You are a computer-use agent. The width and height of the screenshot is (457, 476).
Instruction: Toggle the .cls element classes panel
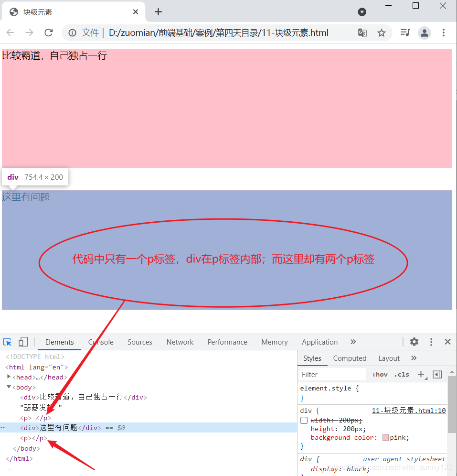(x=402, y=374)
